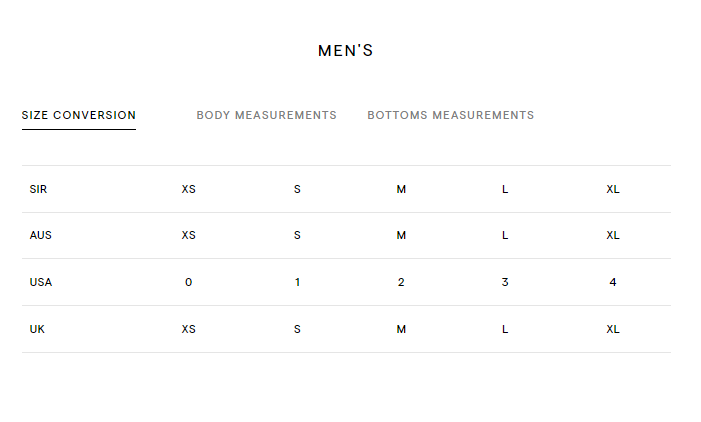
Task: Click USA size 0 cell
Action: [189, 282]
